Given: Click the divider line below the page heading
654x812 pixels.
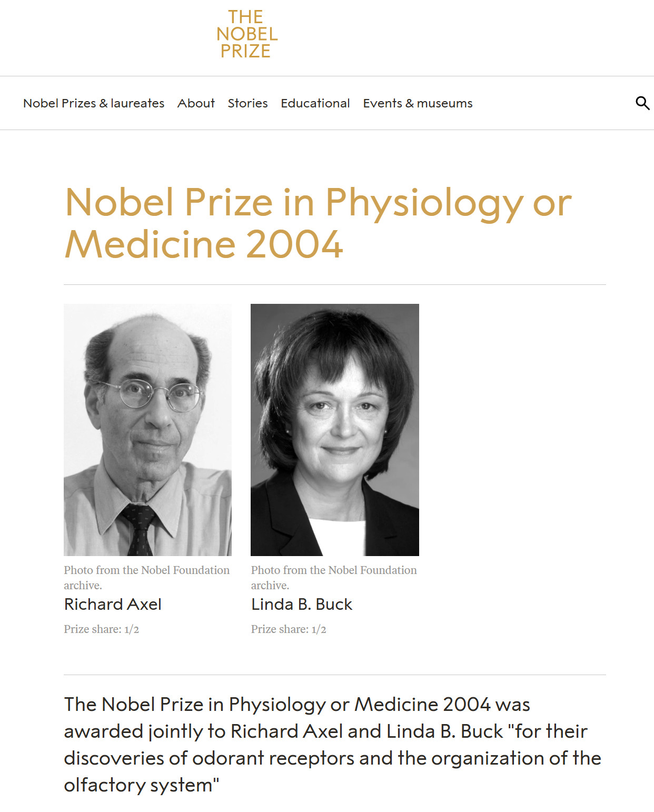Looking at the screenshot, I should pos(334,284).
